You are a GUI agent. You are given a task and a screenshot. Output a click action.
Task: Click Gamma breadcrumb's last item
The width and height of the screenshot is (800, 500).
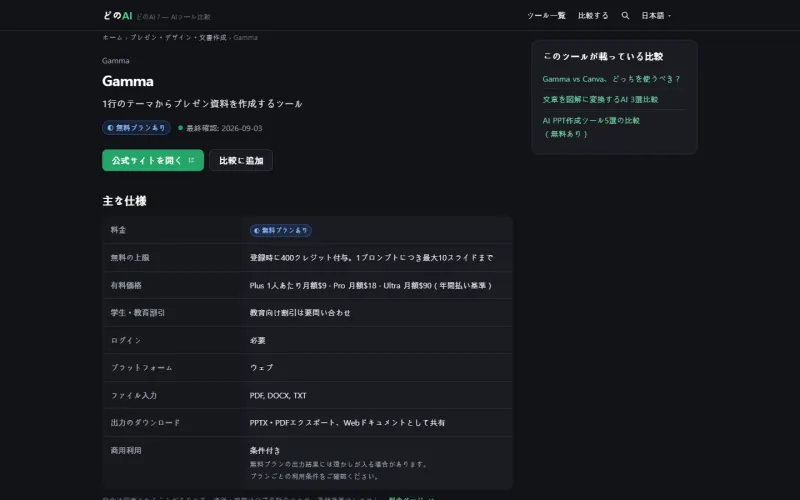click(x=245, y=37)
